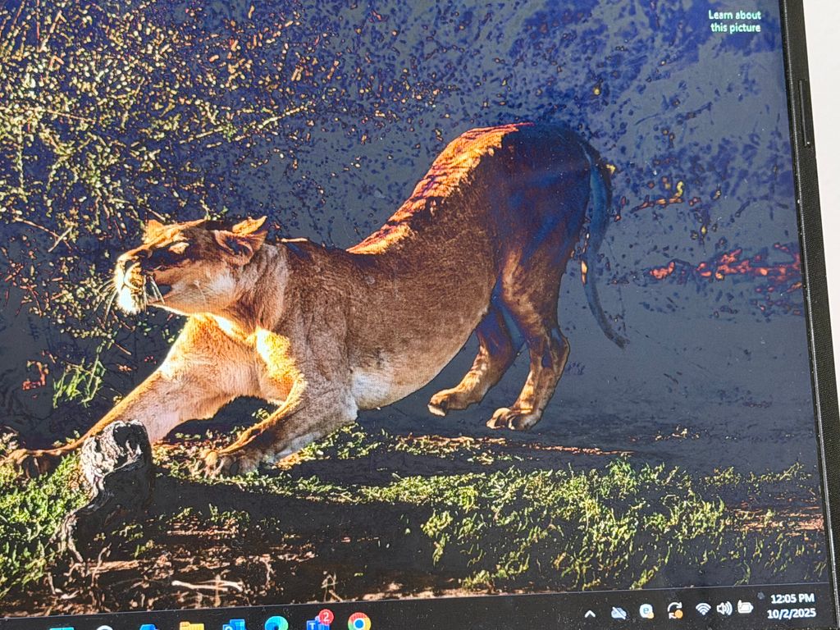Image resolution: width=840 pixels, height=630 pixels.
Task: Launch Outlook from the taskbar
Action: tap(234, 626)
